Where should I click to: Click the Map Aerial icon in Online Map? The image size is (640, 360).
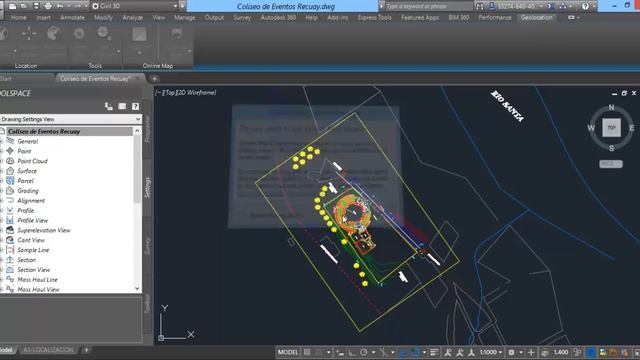(139, 35)
